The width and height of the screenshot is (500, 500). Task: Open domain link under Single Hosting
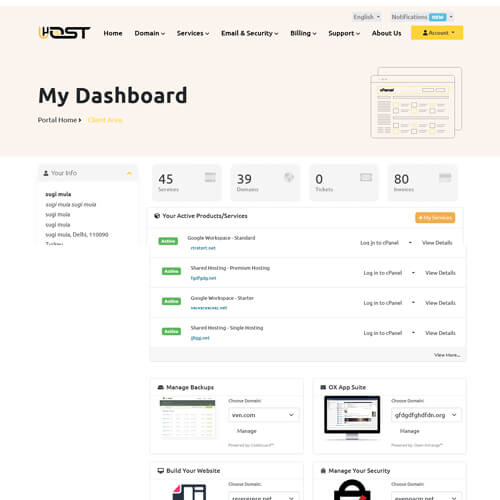click(x=200, y=338)
